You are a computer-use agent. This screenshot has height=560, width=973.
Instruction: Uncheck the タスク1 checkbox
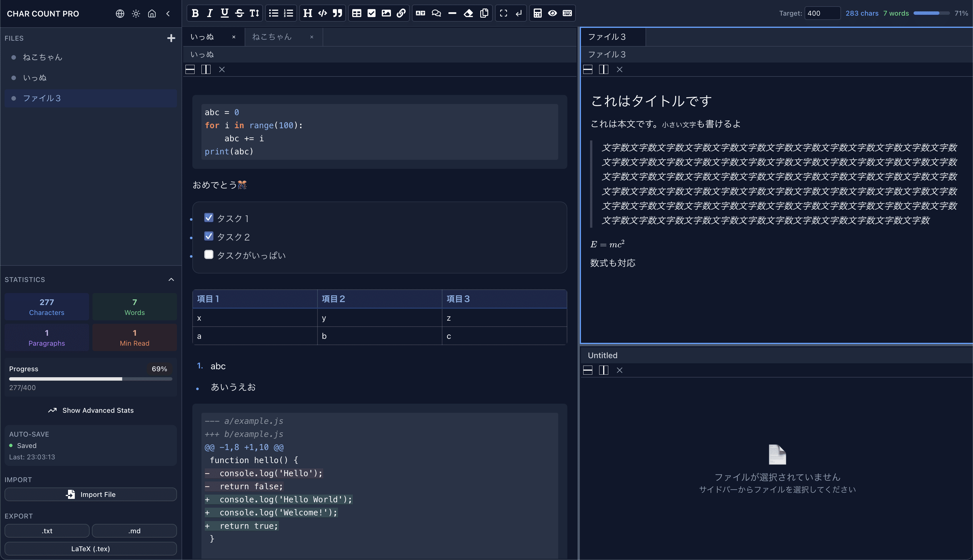click(209, 218)
